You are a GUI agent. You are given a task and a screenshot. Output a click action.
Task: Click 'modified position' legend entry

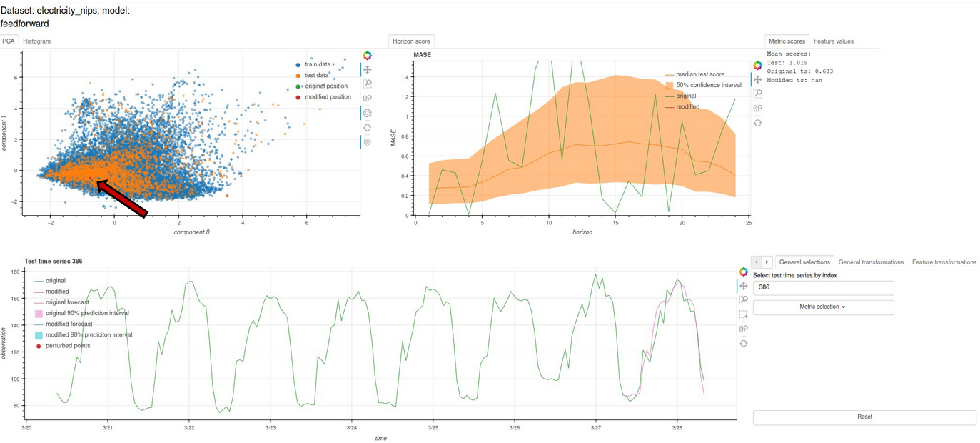pyautogui.click(x=323, y=97)
